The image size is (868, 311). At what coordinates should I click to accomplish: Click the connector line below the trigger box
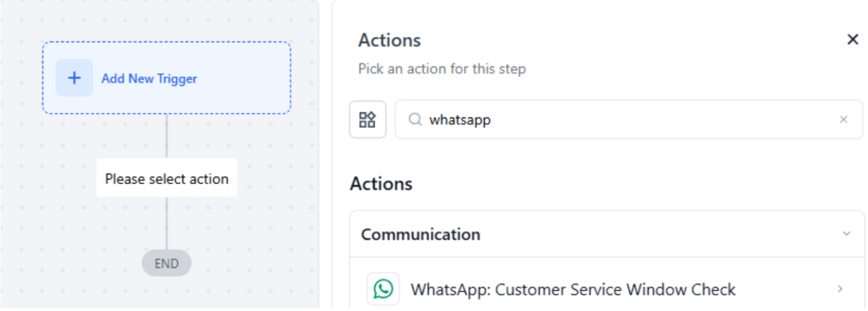point(167,136)
